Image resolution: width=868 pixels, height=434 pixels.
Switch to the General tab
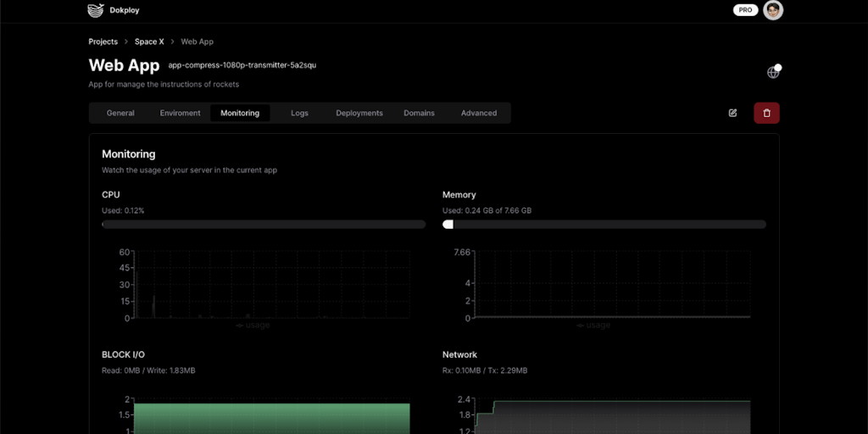tap(120, 113)
